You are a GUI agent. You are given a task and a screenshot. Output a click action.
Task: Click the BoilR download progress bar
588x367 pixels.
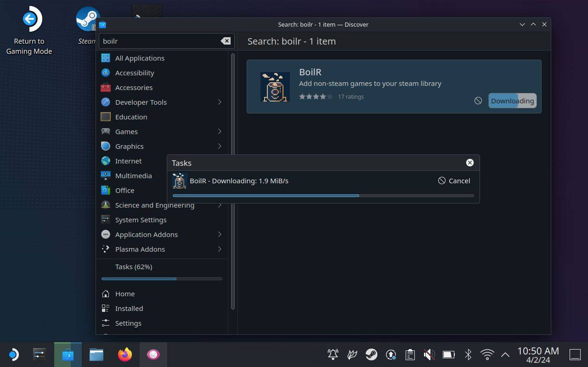click(x=323, y=196)
